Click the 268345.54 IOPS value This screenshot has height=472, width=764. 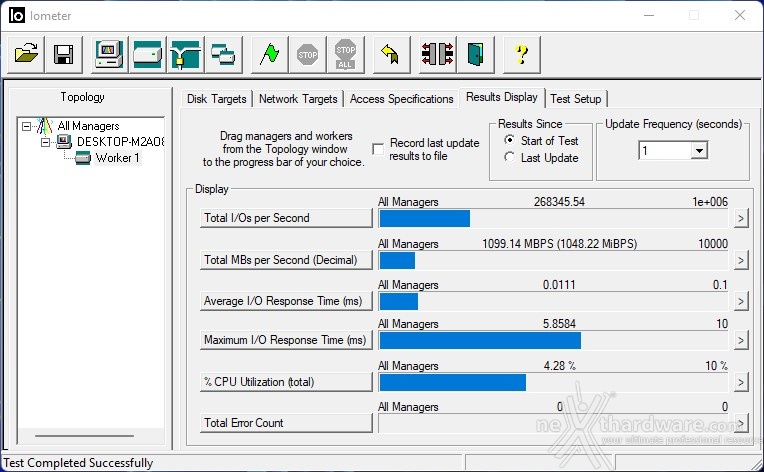[x=559, y=202]
